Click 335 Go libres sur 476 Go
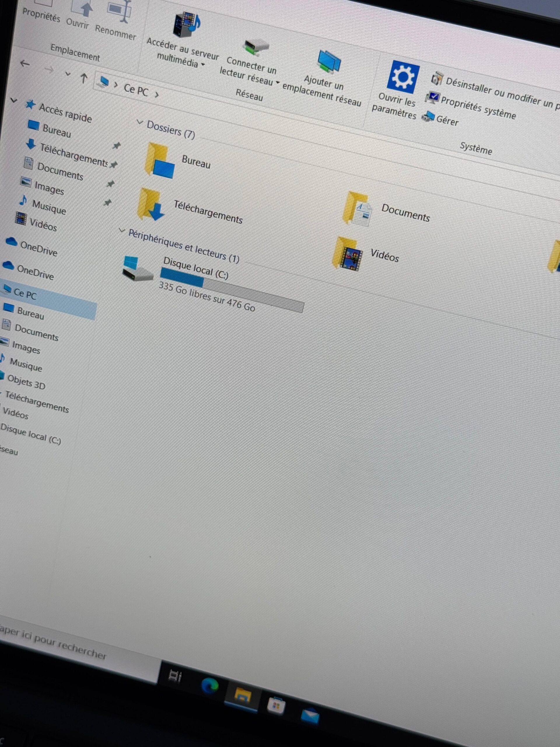Screen dimensions: 560x747 coord(207,297)
